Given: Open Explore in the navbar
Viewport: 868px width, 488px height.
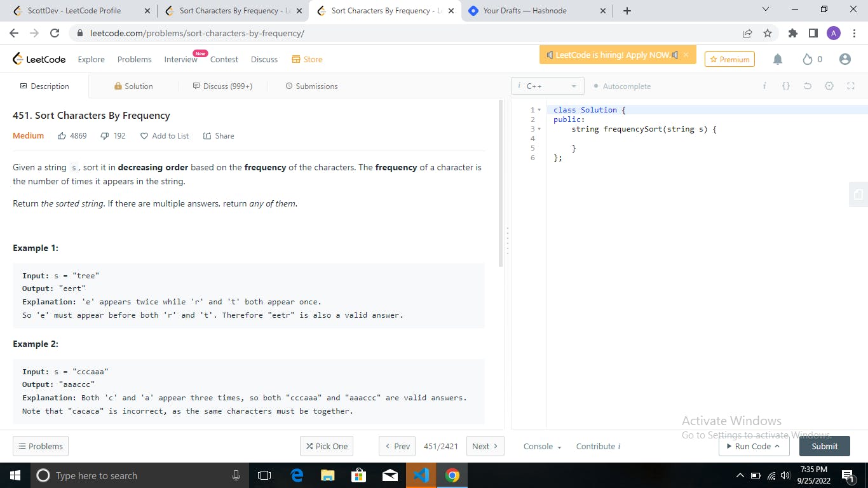Looking at the screenshot, I should [91, 59].
